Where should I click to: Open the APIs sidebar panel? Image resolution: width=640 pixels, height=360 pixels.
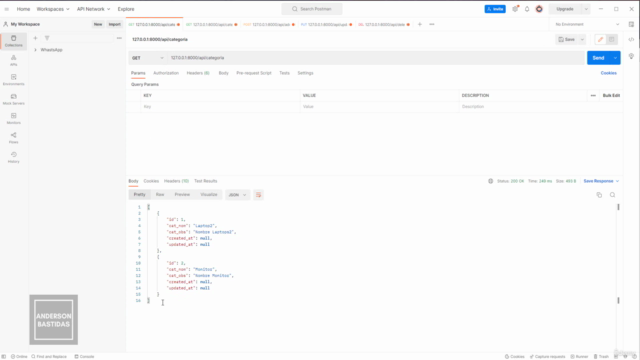click(13, 60)
